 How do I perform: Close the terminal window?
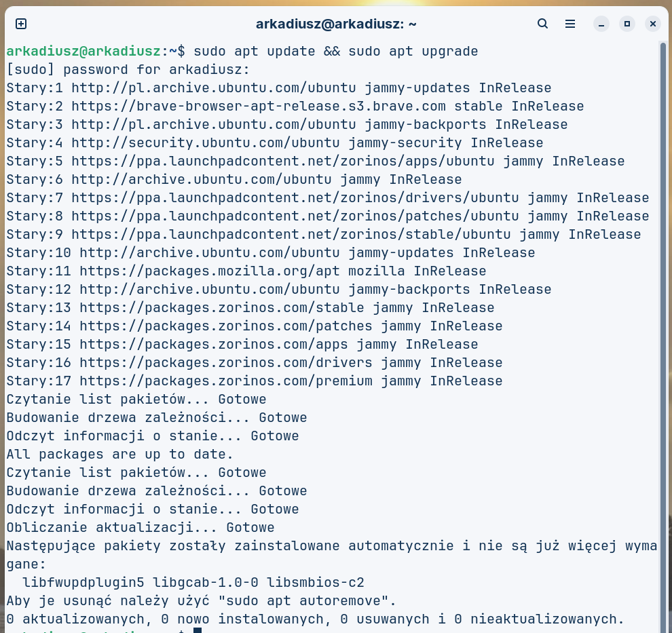653,24
